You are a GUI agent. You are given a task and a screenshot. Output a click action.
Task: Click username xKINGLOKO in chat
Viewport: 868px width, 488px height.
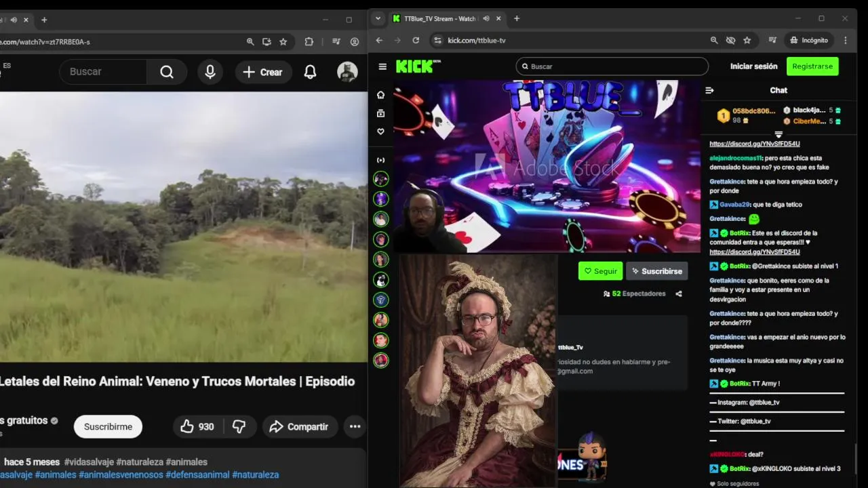727,454
